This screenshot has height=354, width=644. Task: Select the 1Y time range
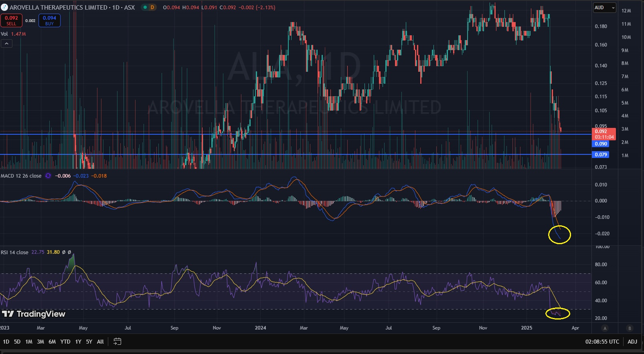click(x=78, y=342)
